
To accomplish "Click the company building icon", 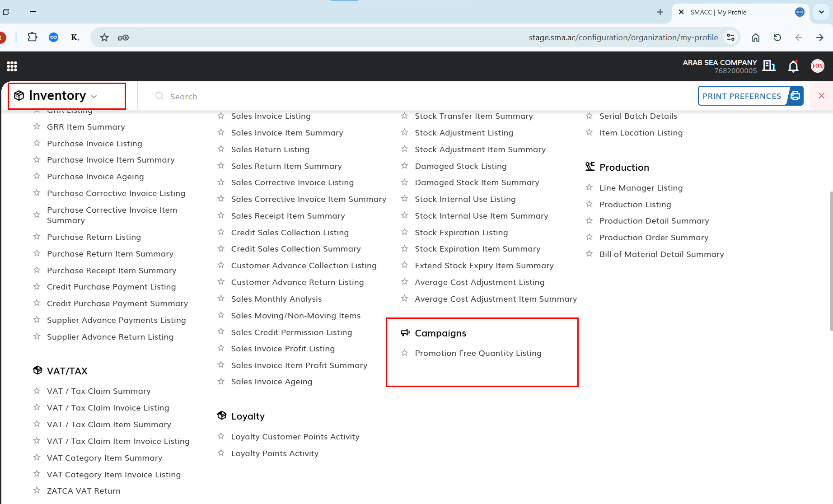I will [769, 66].
